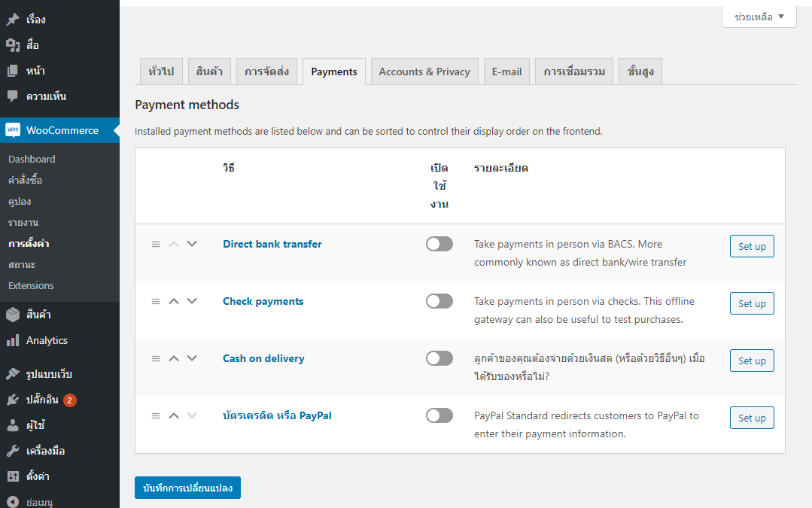This screenshot has height=508, width=812.
Task: Open the การจัดส่ง shipping tab
Action: click(x=266, y=71)
